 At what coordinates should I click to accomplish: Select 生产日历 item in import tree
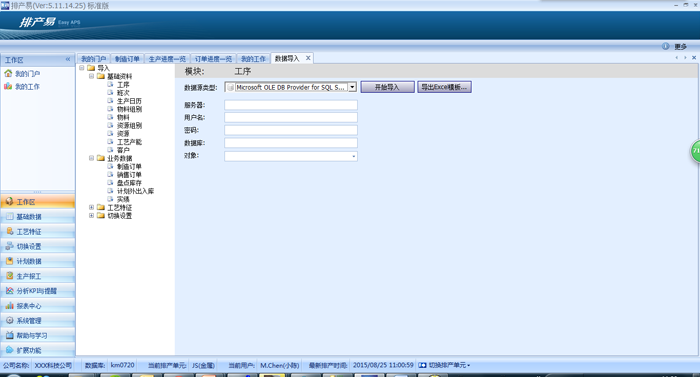(129, 101)
